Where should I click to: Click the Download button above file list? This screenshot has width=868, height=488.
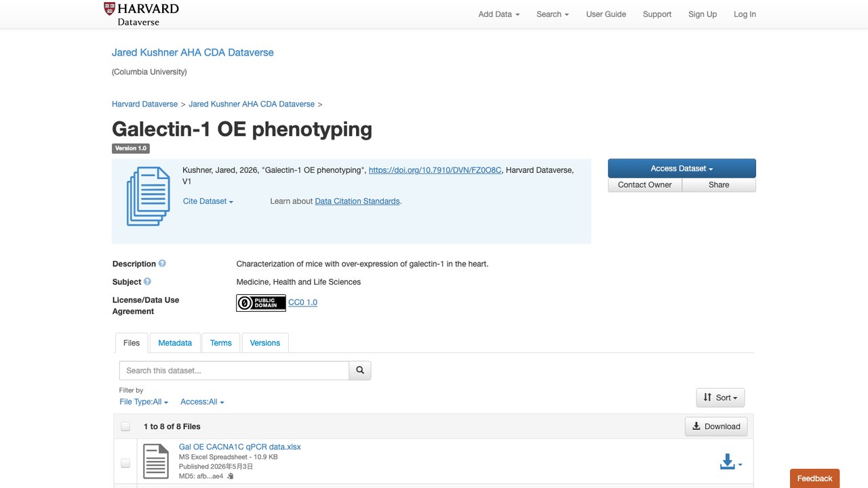716,426
